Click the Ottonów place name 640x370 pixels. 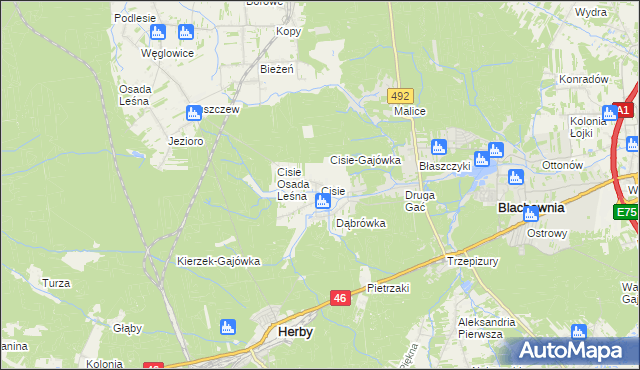pyautogui.click(x=562, y=165)
